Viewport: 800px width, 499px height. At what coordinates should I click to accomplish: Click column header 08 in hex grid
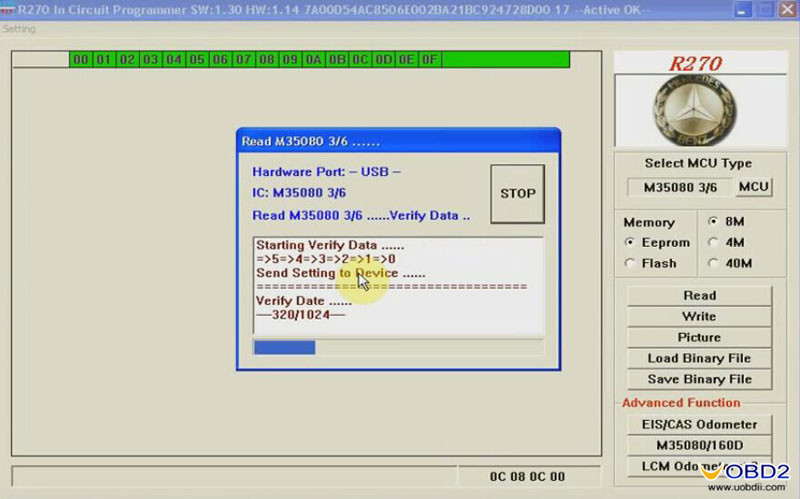(267, 60)
